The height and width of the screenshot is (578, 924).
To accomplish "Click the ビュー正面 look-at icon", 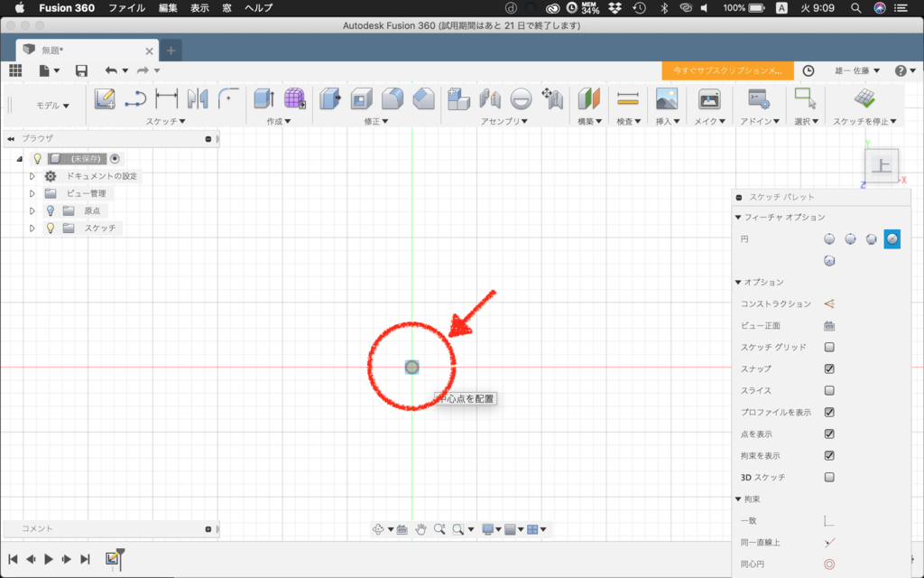I will point(829,325).
